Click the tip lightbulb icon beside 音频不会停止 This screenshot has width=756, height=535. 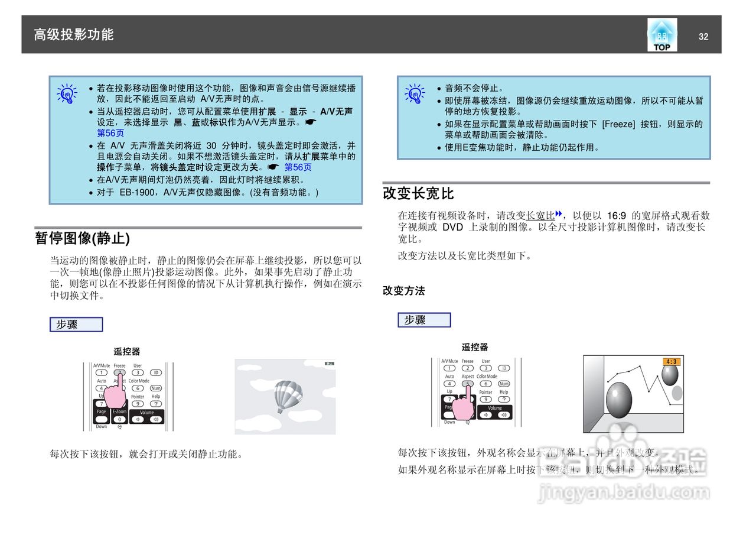click(x=415, y=94)
